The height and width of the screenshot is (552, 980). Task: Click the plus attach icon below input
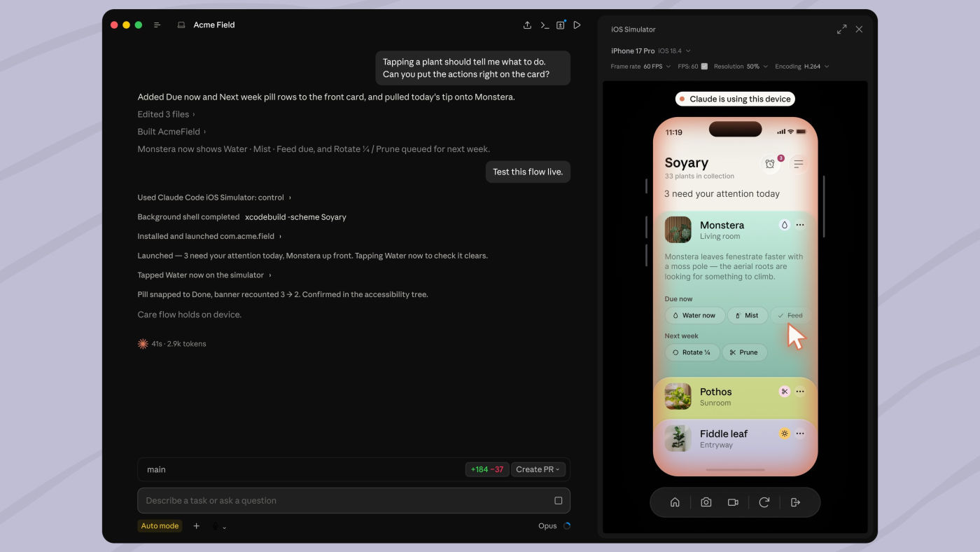[x=197, y=526]
